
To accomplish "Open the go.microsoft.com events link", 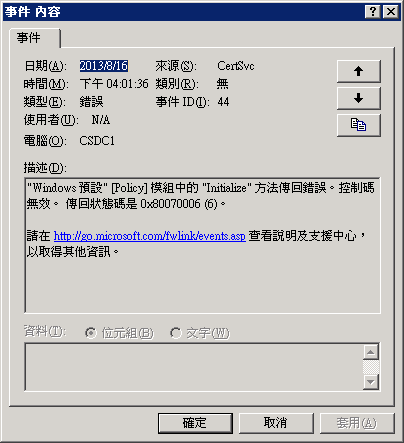I will pos(150,236).
